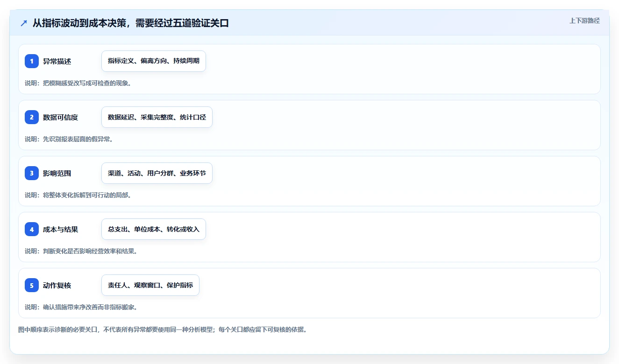
Task: Click the footer text 图中顺序表示诊断的必要关口
Action: (x=58, y=329)
